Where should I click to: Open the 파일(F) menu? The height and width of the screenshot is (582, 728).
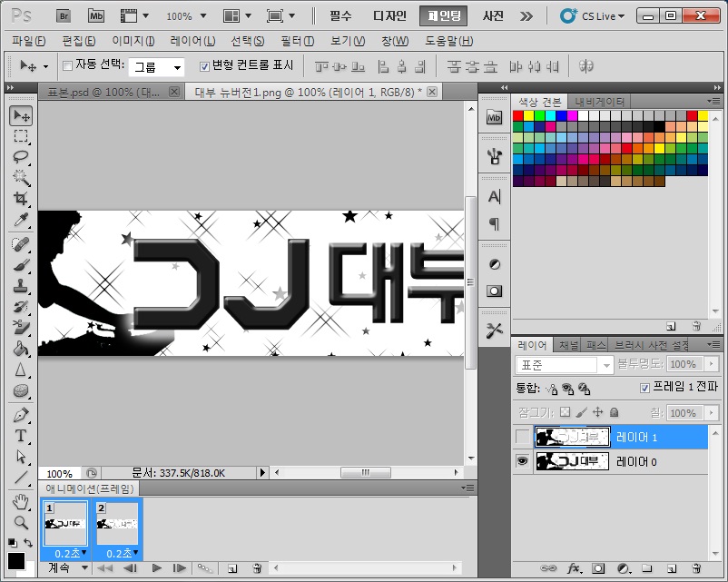click(x=29, y=41)
